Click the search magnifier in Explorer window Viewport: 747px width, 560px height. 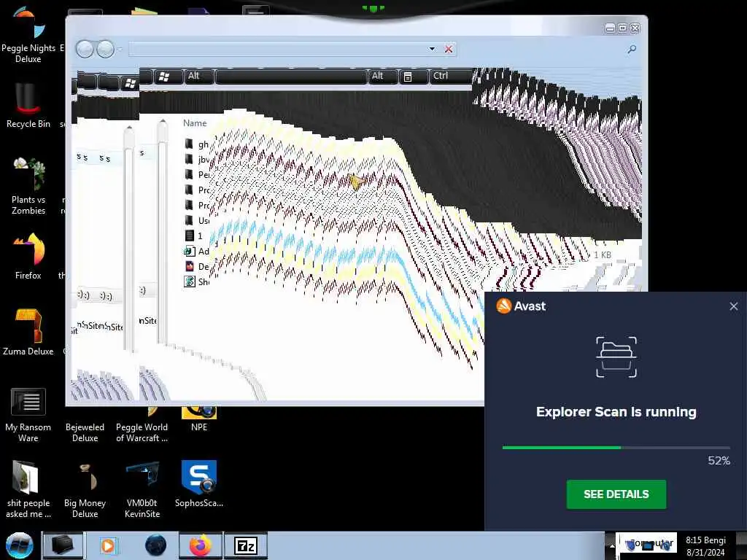(x=632, y=49)
